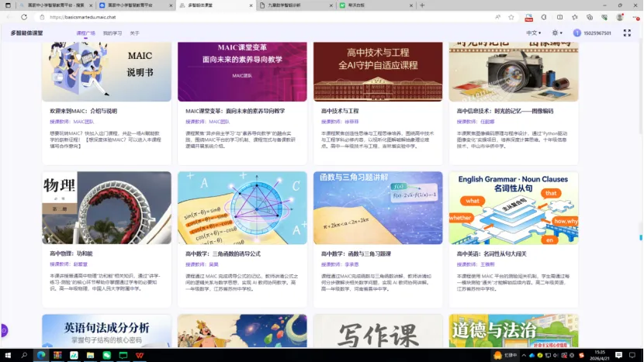Open the purple floating help bubble at left edge
Viewport: 644px width, 362px height.
coord(4,330)
